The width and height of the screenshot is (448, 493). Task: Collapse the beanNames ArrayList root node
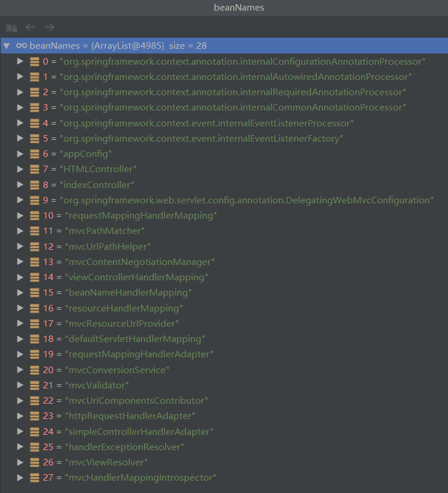point(6,46)
